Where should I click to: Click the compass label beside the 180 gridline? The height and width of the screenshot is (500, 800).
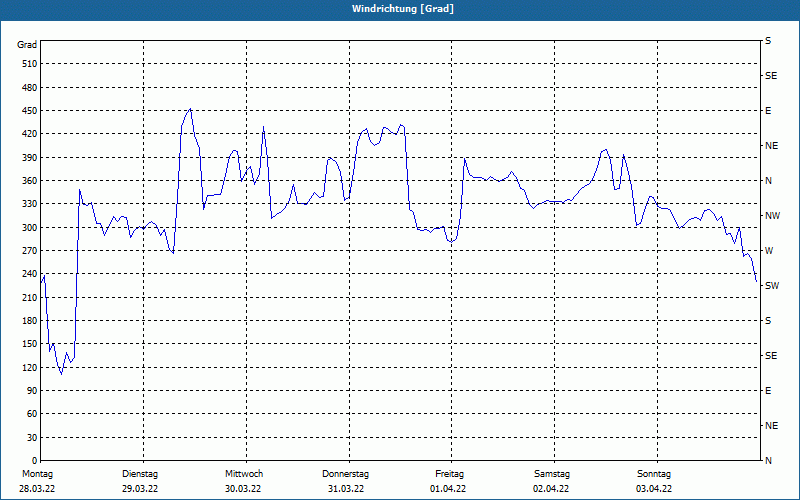pos(768,321)
